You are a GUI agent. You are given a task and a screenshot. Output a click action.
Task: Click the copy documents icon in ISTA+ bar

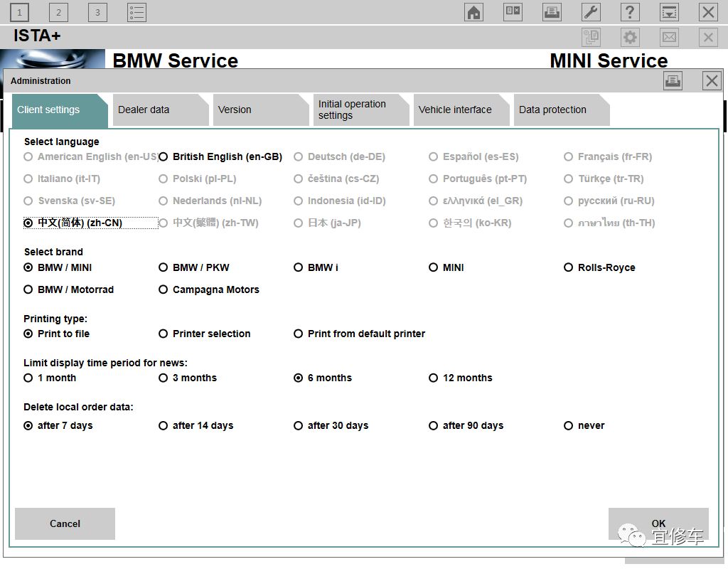(591, 37)
